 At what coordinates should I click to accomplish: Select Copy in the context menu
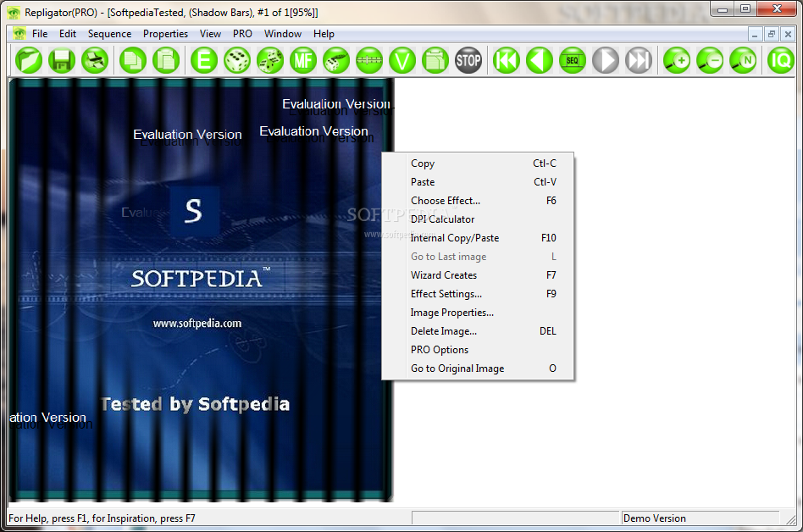point(478,163)
